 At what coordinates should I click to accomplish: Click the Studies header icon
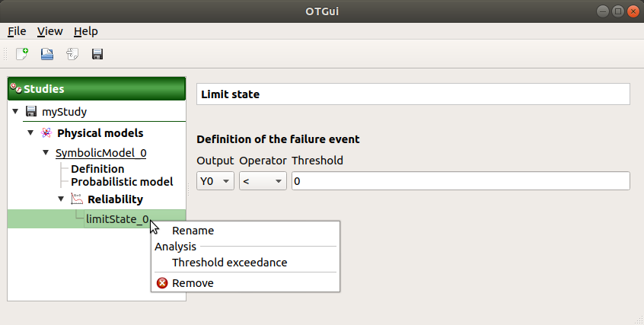pyautogui.click(x=15, y=89)
